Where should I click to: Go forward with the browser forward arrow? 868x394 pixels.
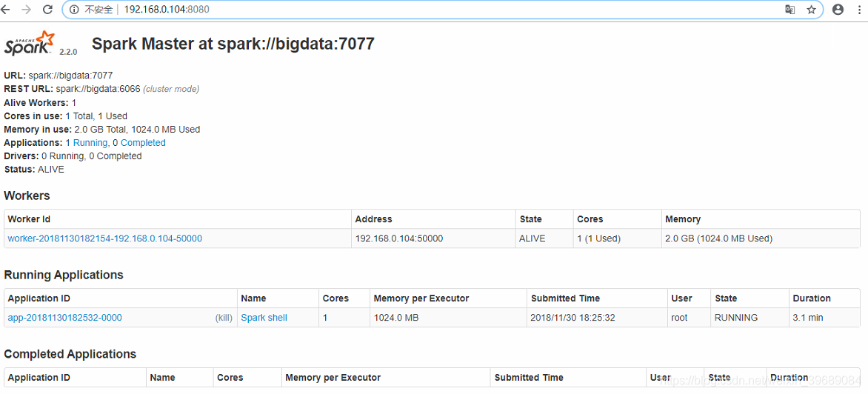pos(27,10)
